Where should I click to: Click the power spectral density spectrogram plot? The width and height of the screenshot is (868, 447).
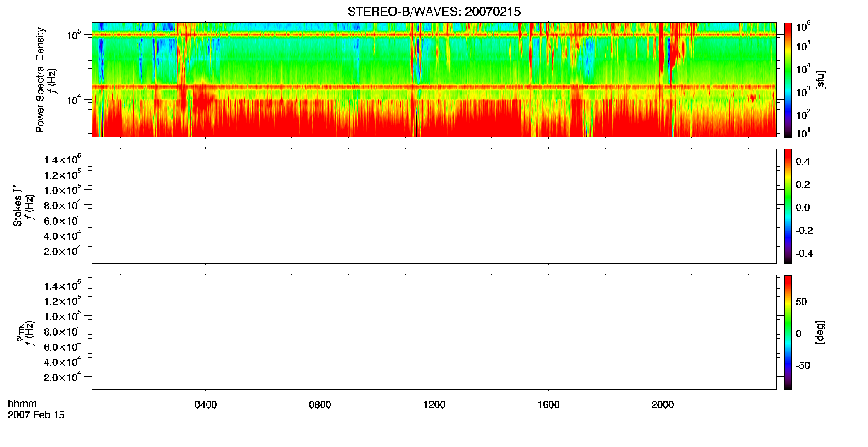point(434,80)
